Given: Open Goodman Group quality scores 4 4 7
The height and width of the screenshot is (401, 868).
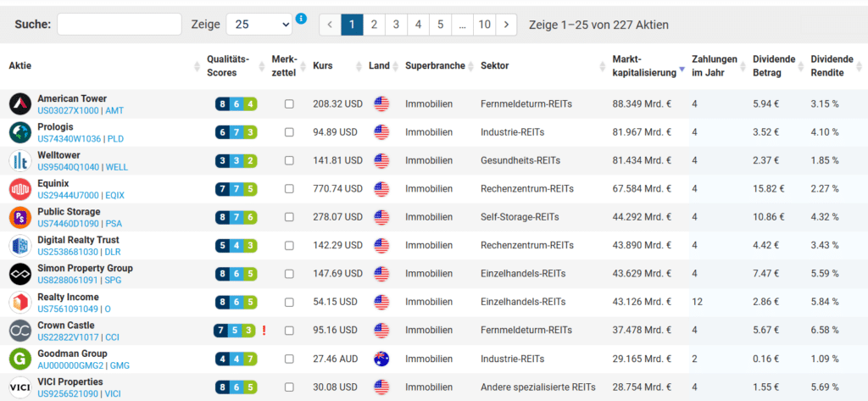Looking at the screenshot, I should [x=236, y=359].
